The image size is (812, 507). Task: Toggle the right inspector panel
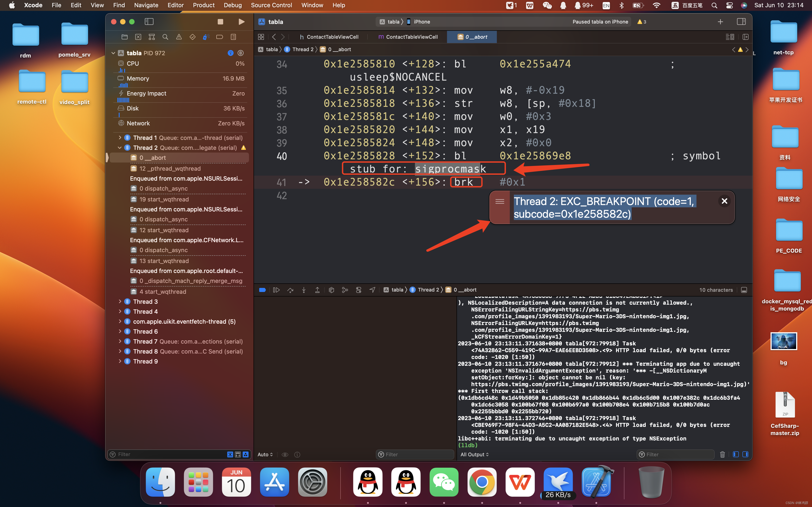click(x=741, y=22)
